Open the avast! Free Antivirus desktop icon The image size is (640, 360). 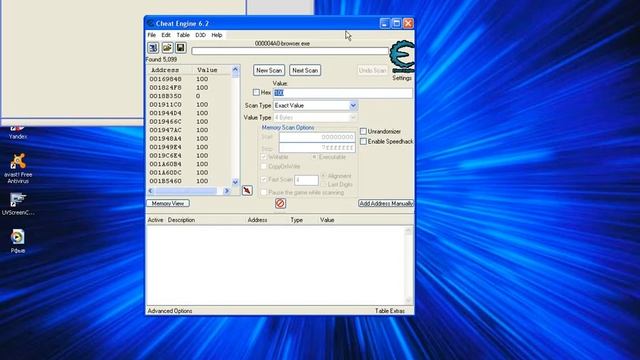tap(18, 169)
